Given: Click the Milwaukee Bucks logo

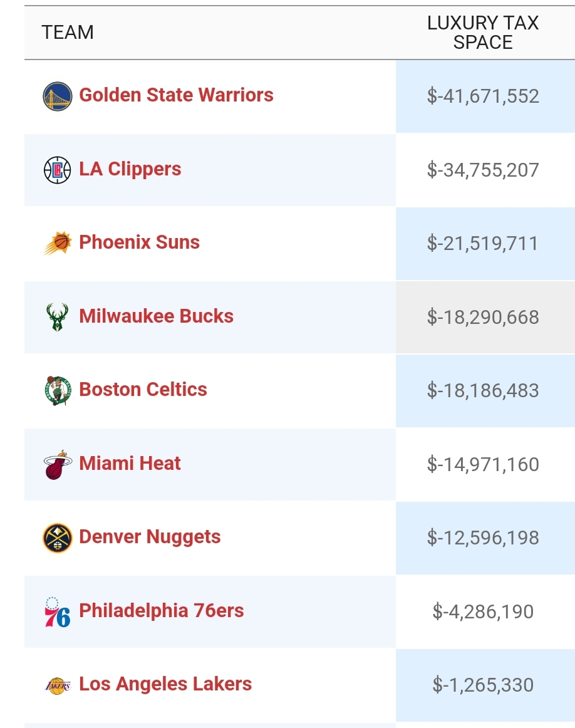Looking at the screenshot, I should click(57, 316).
